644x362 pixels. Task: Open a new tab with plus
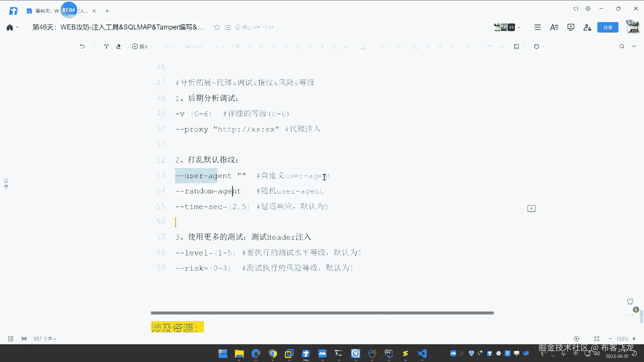[107, 11]
